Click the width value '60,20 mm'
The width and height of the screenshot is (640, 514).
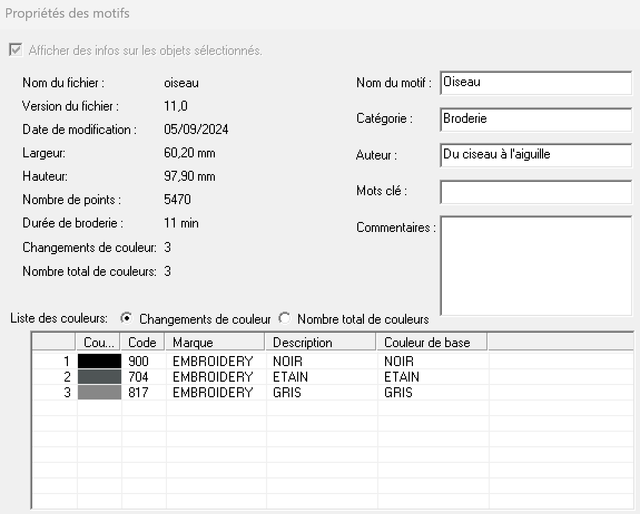(x=189, y=153)
